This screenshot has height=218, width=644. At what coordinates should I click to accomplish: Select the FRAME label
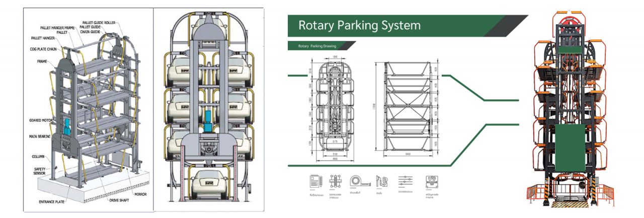43,61
